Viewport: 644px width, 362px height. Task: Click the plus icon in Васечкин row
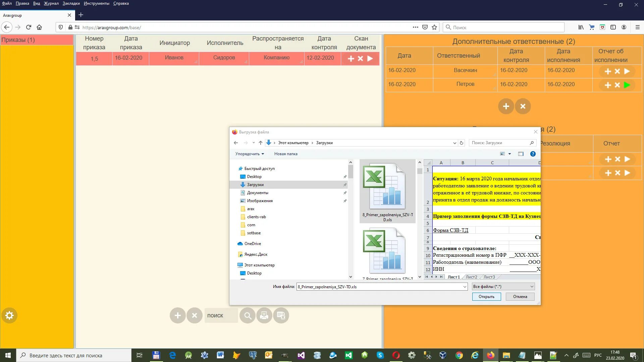[608, 71]
